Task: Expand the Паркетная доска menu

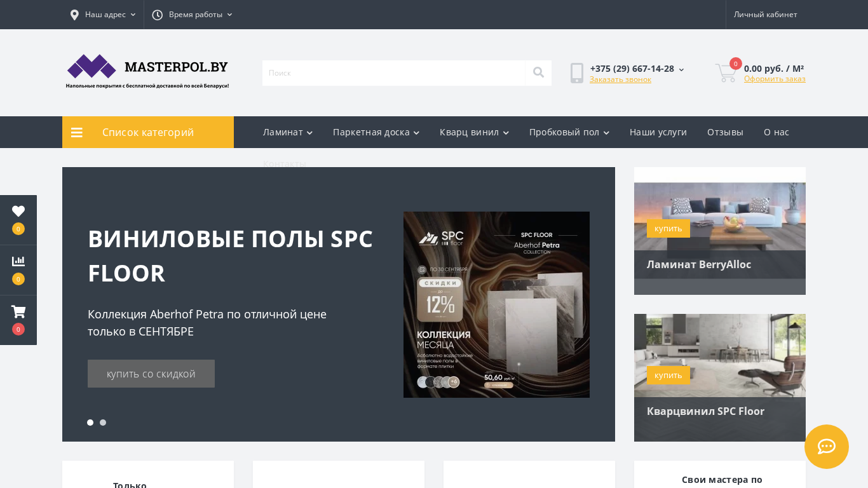Action: coord(376,132)
